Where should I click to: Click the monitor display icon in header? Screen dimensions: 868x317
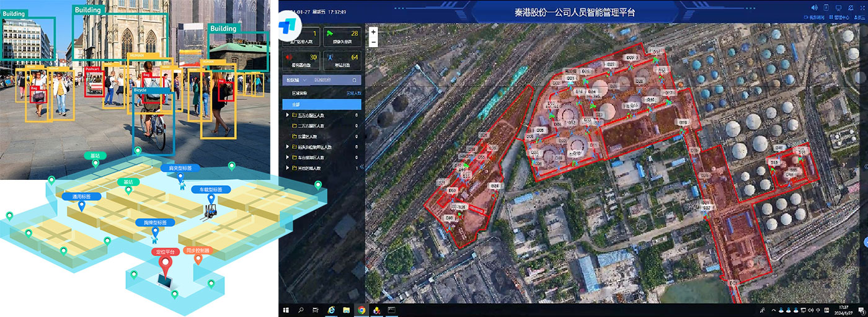[x=838, y=7]
